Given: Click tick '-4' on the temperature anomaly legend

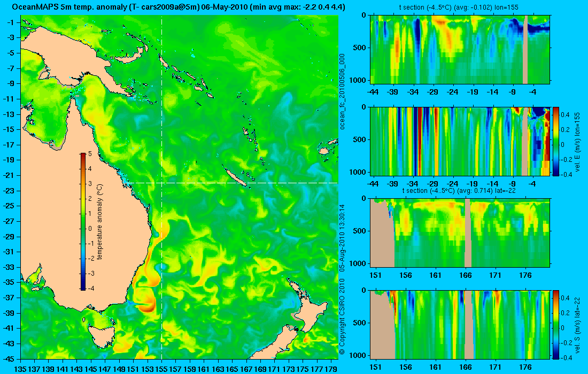Looking at the screenshot, I should point(90,288).
